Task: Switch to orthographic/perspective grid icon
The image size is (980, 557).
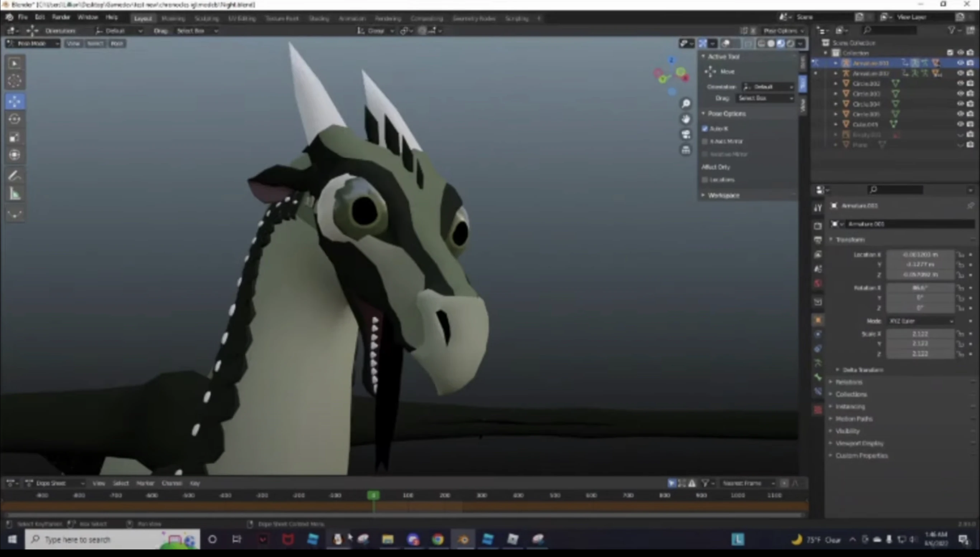Action: pyautogui.click(x=686, y=150)
